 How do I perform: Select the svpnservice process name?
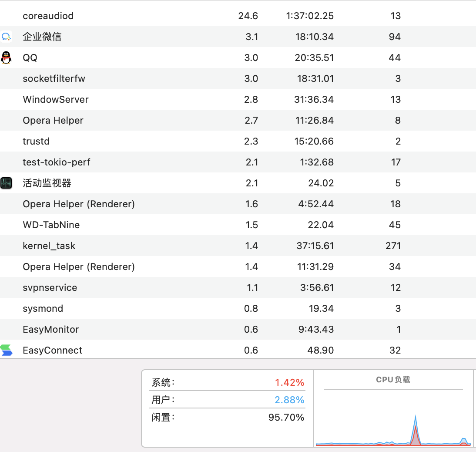[x=50, y=288]
